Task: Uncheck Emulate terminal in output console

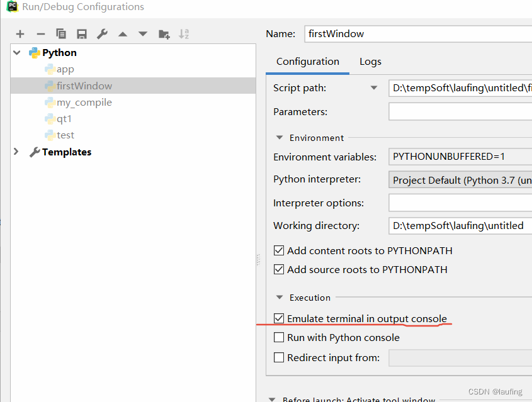Action: pyautogui.click(x=279, y=318)
